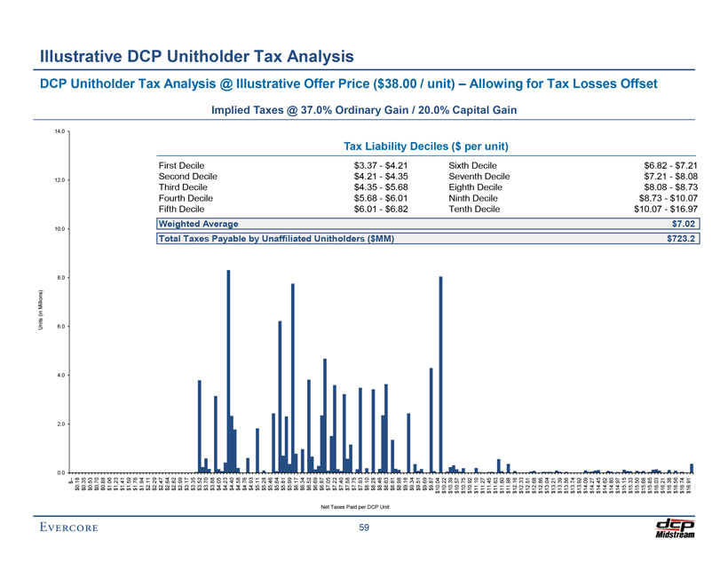The height and width of the screenshot is (563, 728).
Task: Click the 'Sixth Decile' label
Action: [475, 166]
